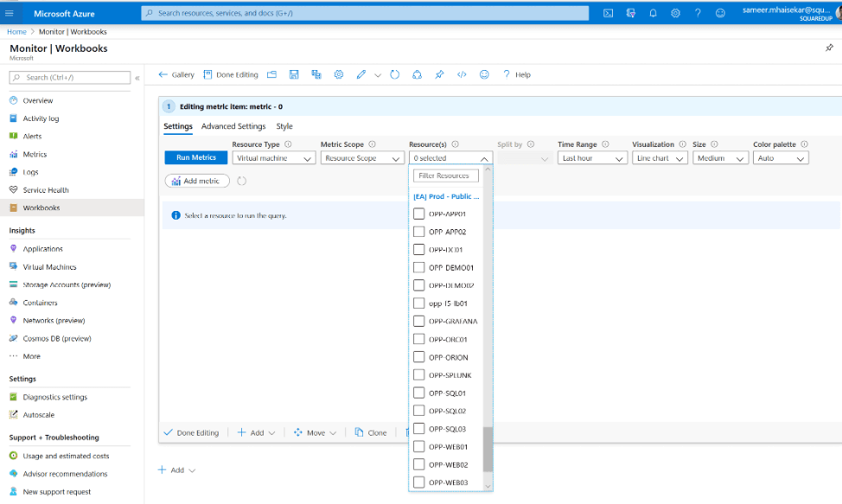This screenshot has height=504, width=842.
Task: Click the Open folder icon in toolbar
Action: 271,74
